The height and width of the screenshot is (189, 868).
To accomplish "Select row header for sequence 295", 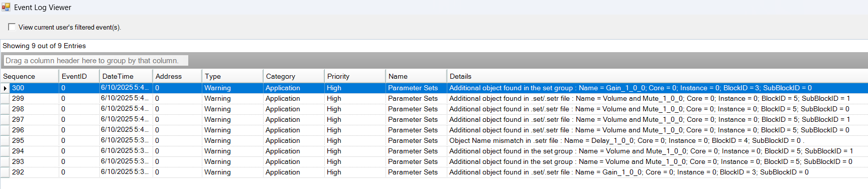I will 5,141.
